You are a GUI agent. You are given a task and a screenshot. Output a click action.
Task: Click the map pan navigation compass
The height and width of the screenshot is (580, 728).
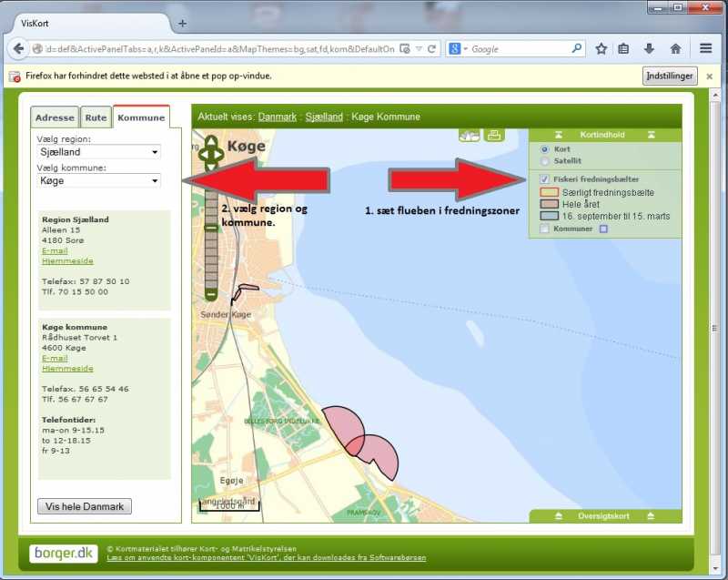[x=211, y=153]
